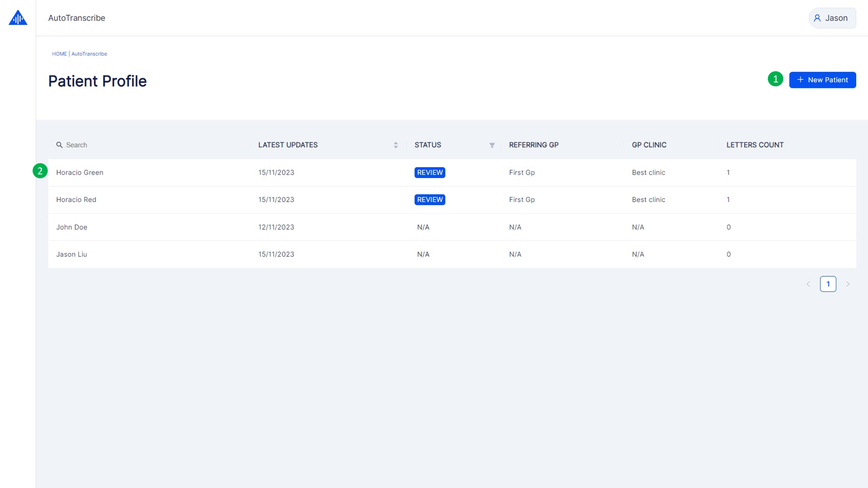Click the Latest Updates column header
Screen dimensions: 868x488
click(x=288, y=145)
